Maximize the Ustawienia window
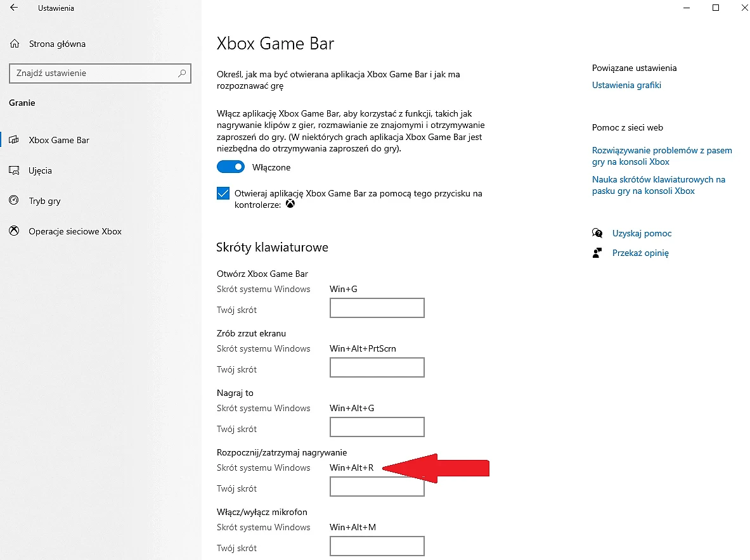The height and width of the screenshot is (560, 750). [x=716, y=8]
